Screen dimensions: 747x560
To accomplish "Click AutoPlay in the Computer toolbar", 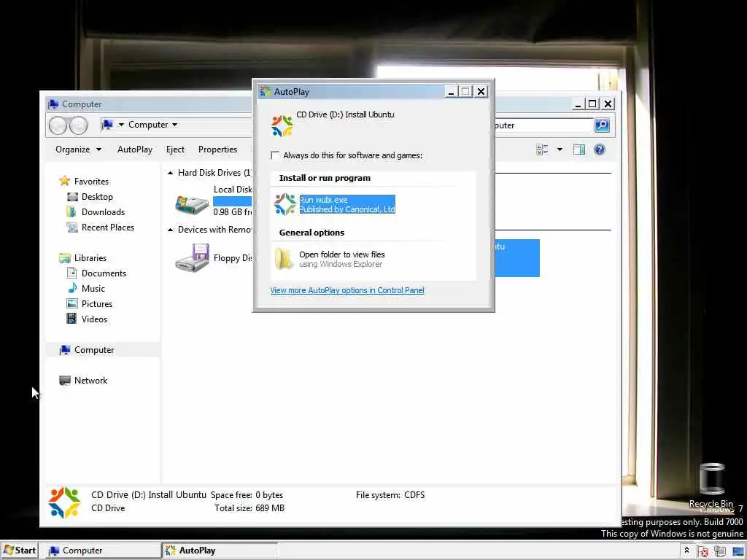I will [x=135, y=149].
